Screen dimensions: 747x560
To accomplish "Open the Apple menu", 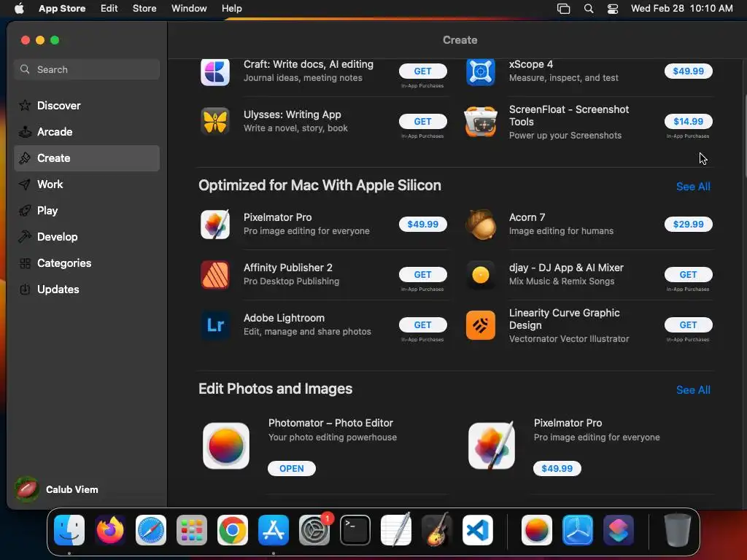I will click(19, 9).
